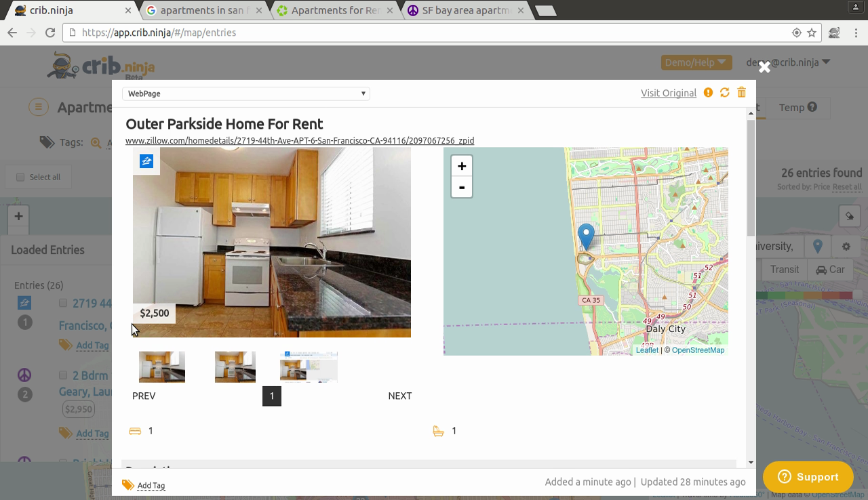Click the refresh entry icon

(725, 92)
